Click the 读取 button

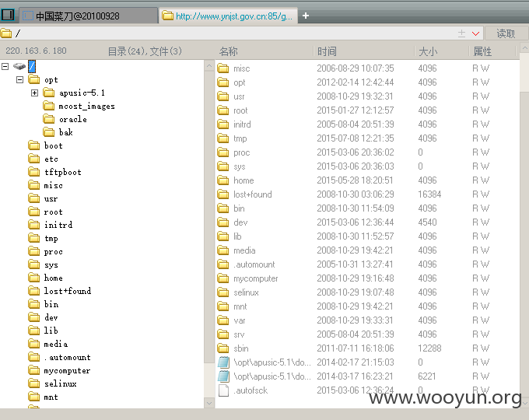506,33
